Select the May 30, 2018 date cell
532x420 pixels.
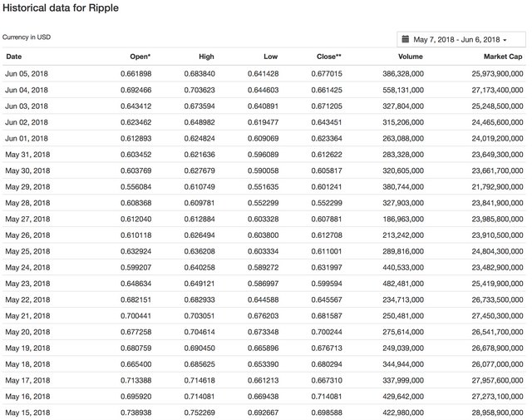tap(27, 170)
